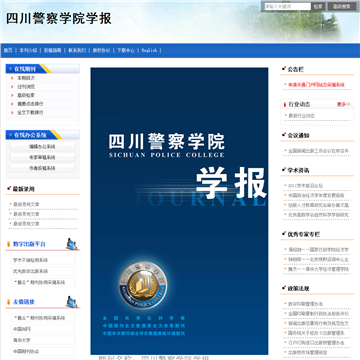Click the 检索 search button

pyautogui.click(x=319, y=6)
